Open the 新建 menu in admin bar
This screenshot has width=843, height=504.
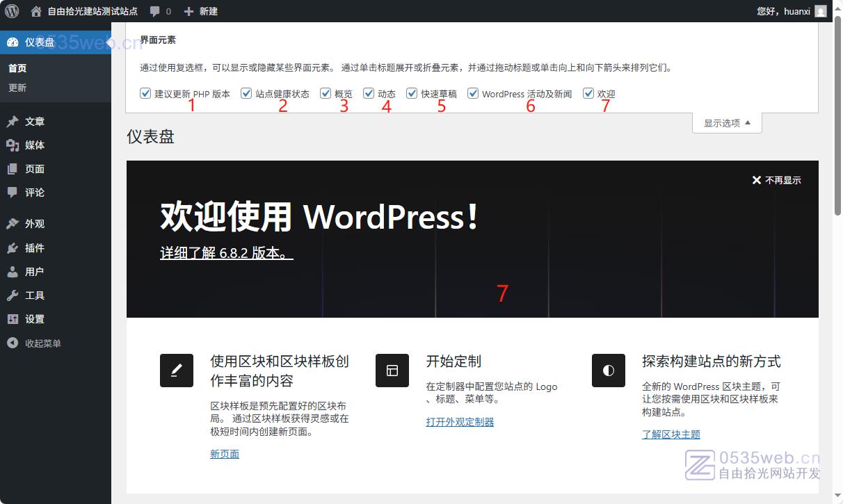point(201,11)
